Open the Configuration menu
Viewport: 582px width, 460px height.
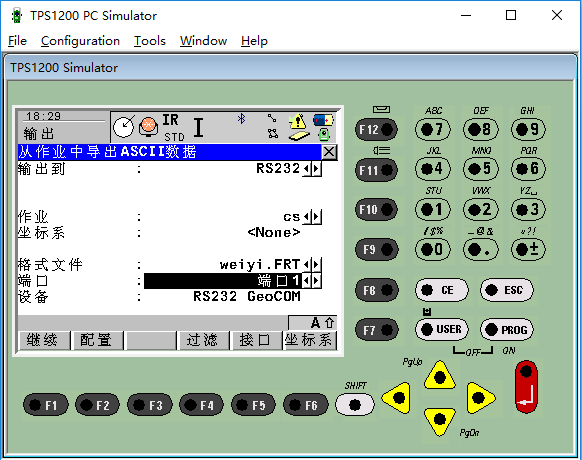click(80, 41)
